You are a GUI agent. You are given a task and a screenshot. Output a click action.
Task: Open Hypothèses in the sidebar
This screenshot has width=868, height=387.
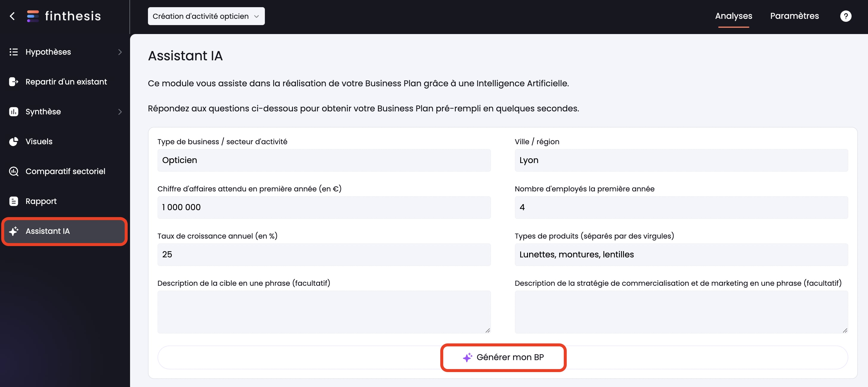pyautogui.click(x=65, y=52)
